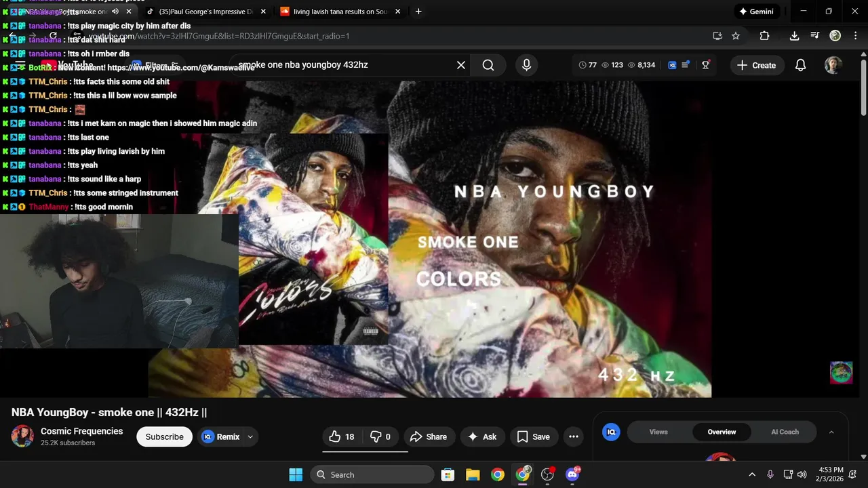Show hidden system tray icons
This screenshot has width=868, height=488.
pyautogui.click(x=752, y=474)
